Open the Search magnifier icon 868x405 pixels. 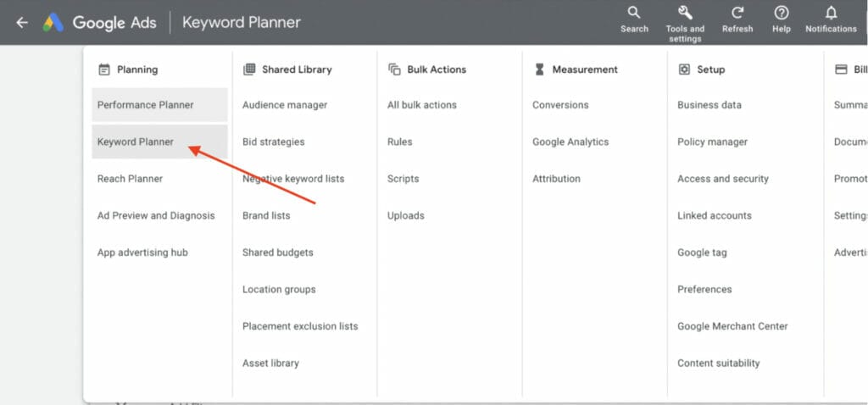[634, 13]
